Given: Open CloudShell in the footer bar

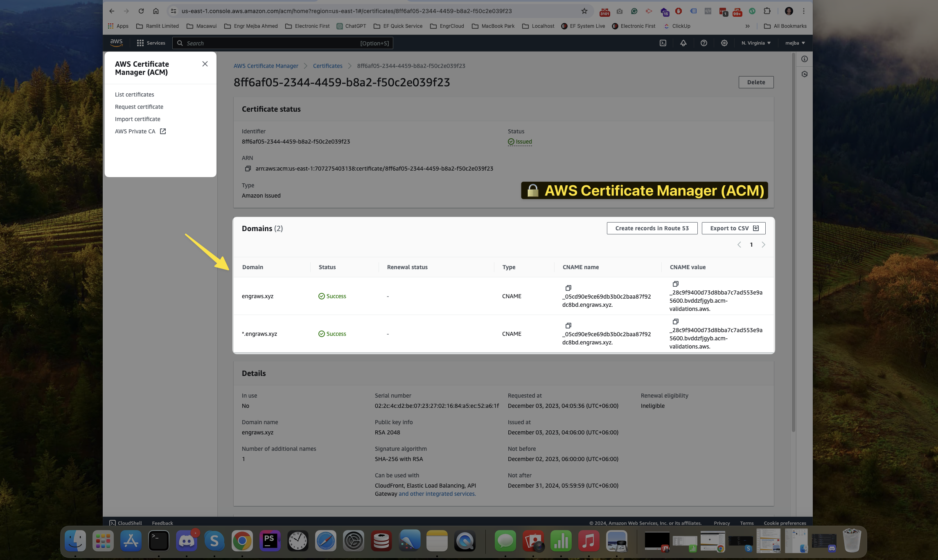Looking at the screenshot, I should click(126, 523).
